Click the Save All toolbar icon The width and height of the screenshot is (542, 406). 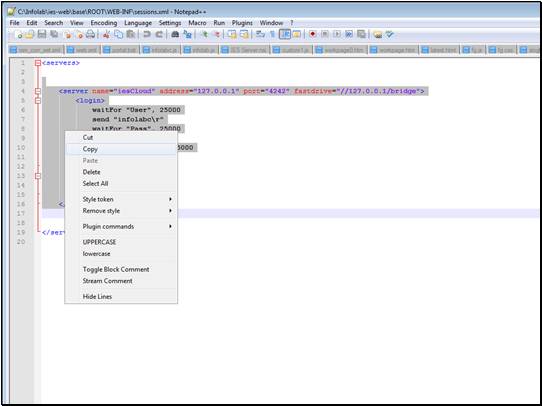click(54, 35)
